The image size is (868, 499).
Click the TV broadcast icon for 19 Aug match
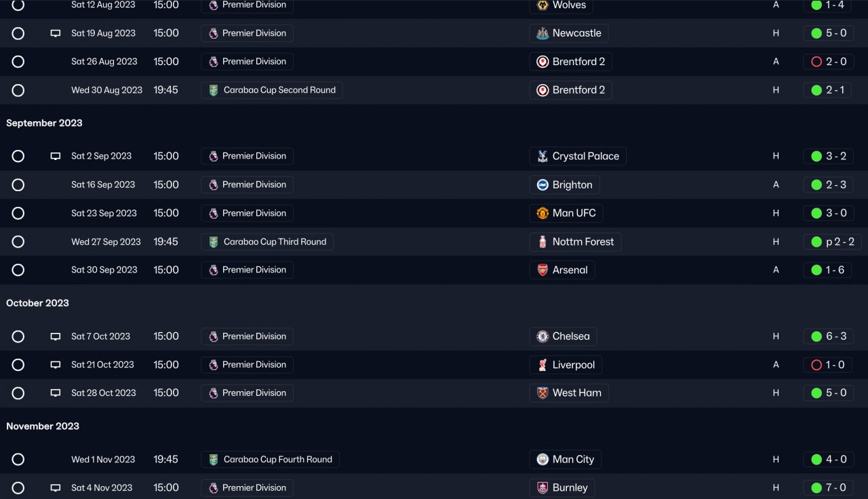pyautogui.click(x=56, y=33)
